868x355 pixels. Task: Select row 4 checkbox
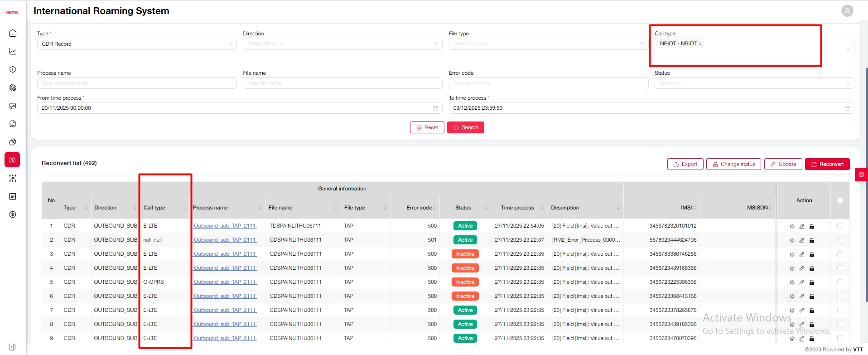(840, 268)
